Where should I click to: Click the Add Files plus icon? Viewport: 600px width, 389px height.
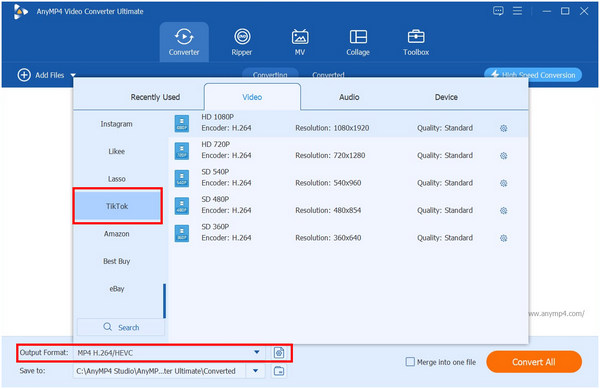tap(24, 75)
